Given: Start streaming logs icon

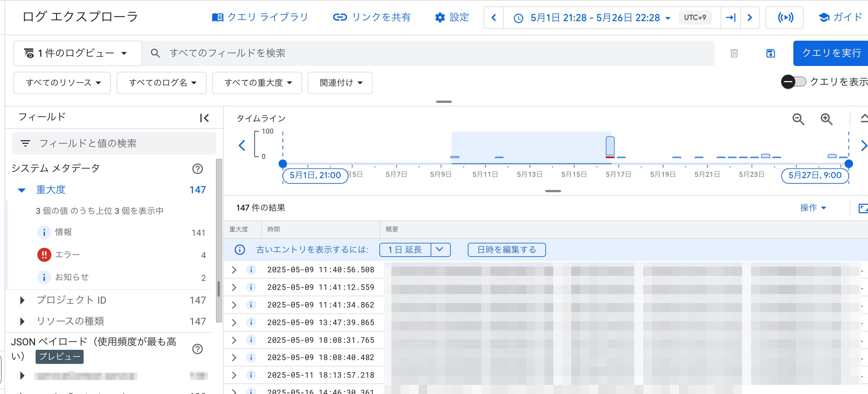Looking at the screenshot, I should 785,18.
